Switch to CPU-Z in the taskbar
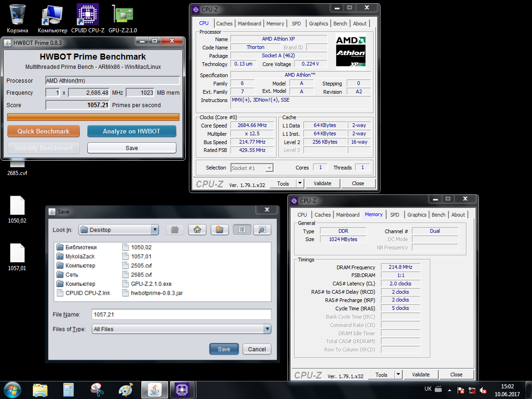This screenshot has width=532, height=399. tap(182, 390)
